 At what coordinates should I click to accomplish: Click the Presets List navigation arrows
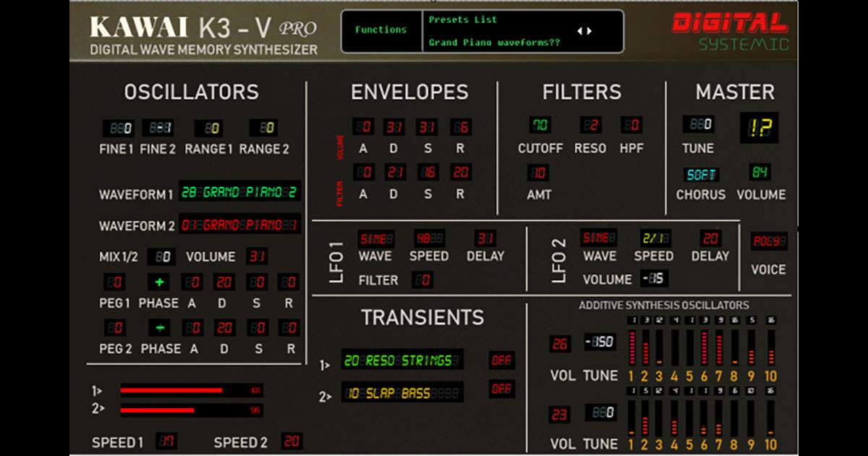coord(583,31)
